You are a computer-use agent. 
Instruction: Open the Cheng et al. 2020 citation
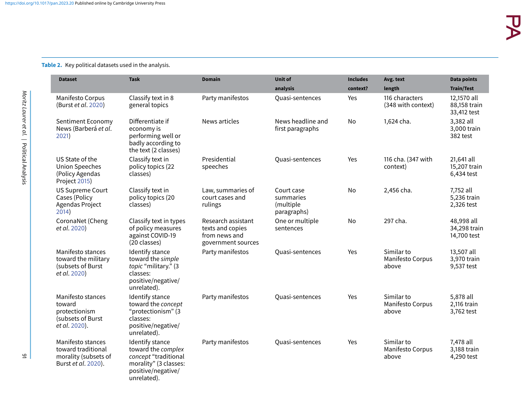(x=78, y=228)
